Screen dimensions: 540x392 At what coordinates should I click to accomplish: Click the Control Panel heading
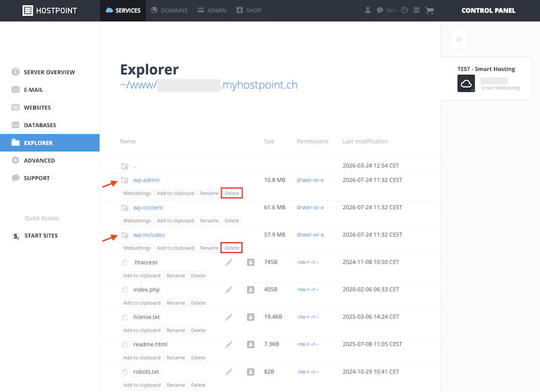[x=488, y=10]
